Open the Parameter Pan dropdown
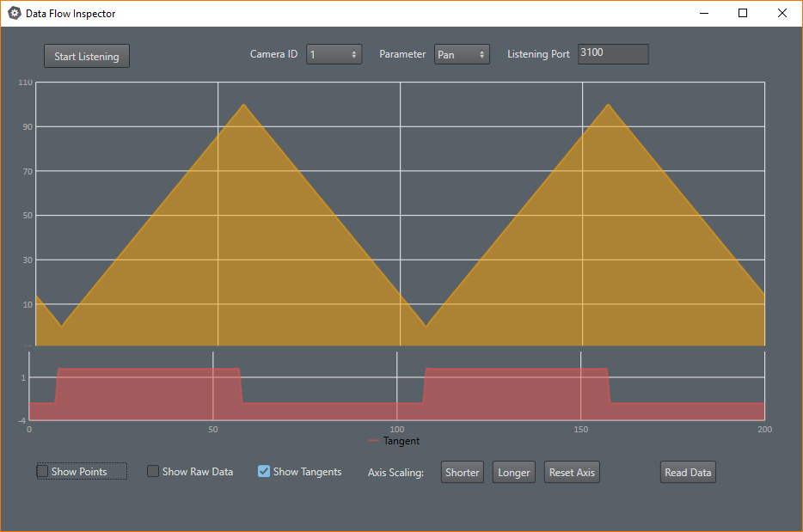 462,54
